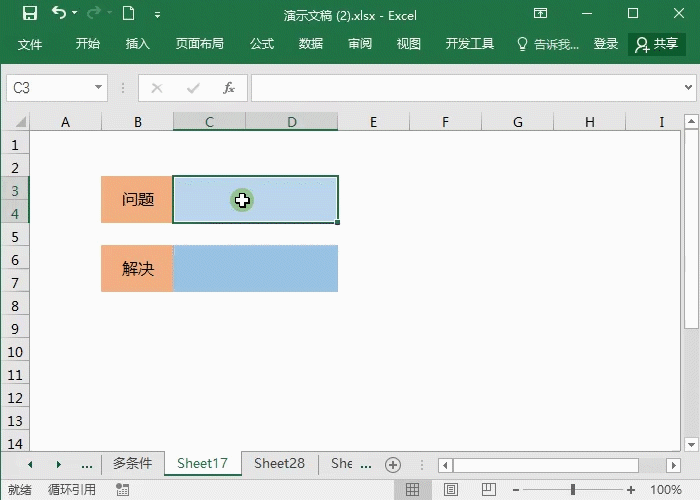Viewport: 700px width, 500px height.
Task: Switch to Normal view icon
Action: pyautogui.click(x=412, y=489)
